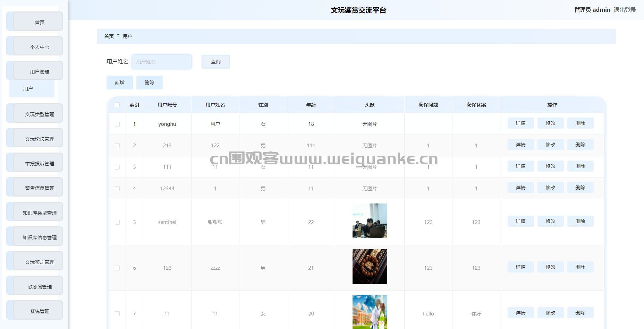This screenshot has height=329, width=644.
Task: Select the 用户 submenu item
Action: 28,89
